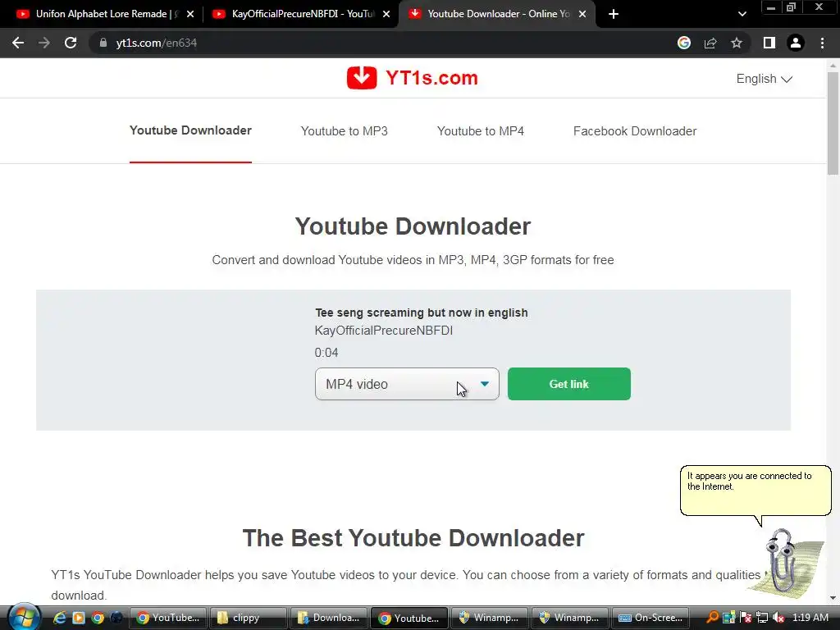Close the Youtube Downloader browser tab

(x=582, y=14)
